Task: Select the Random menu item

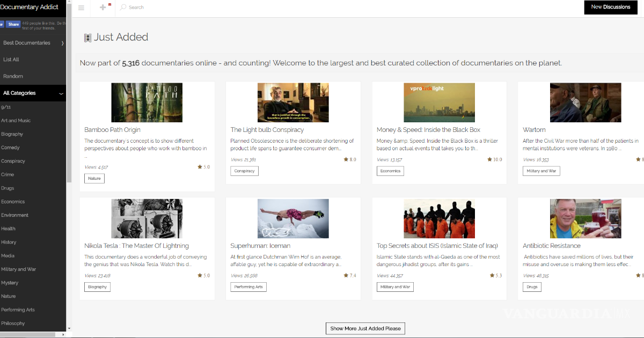Action: click(13, 76)
